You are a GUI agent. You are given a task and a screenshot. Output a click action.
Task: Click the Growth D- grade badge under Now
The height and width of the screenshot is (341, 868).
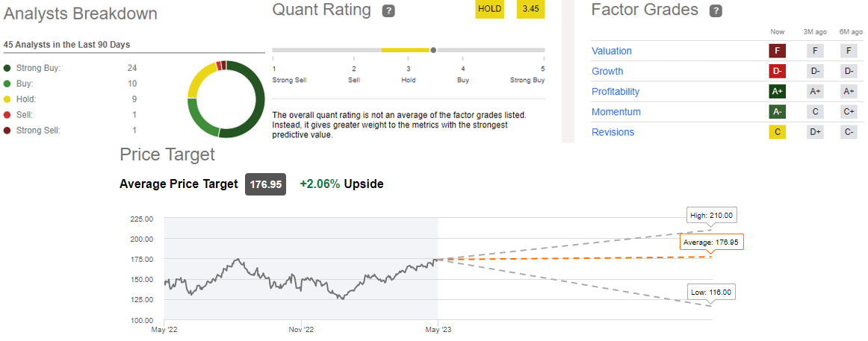click(x=777, y=72)
